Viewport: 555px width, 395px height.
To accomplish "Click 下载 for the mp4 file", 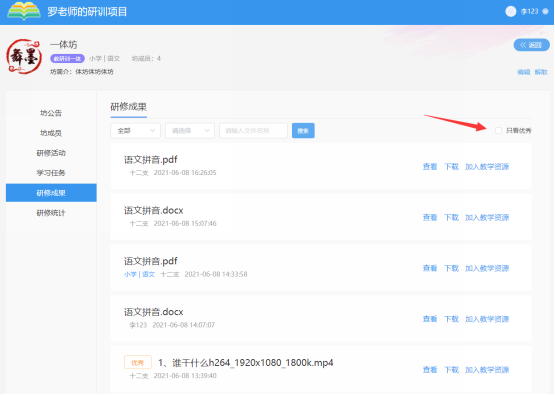I will [451, 370].
